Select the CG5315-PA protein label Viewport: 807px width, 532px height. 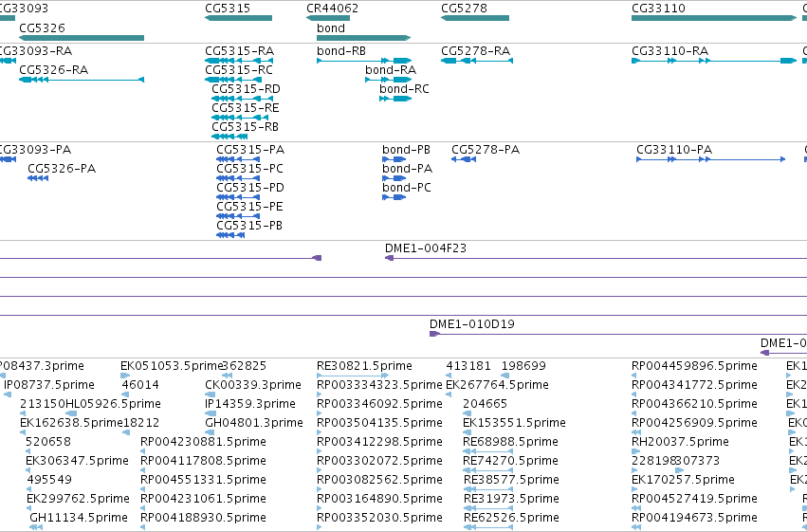point(250,150)
